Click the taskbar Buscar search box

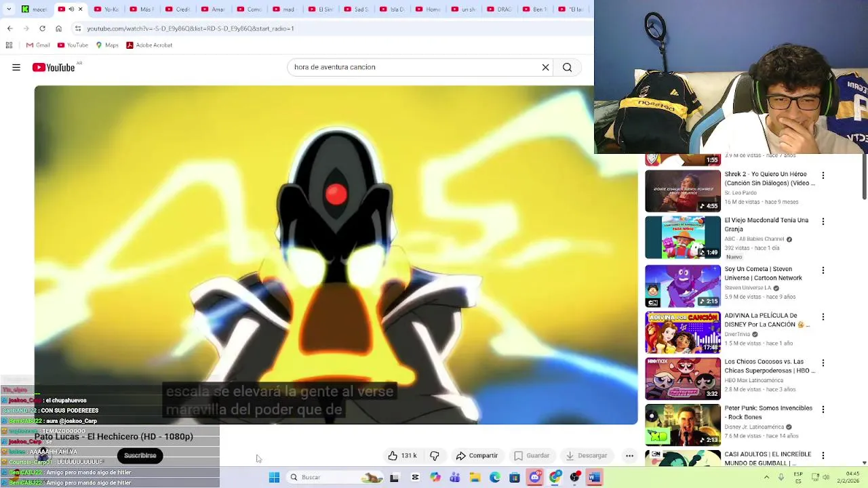336,478
